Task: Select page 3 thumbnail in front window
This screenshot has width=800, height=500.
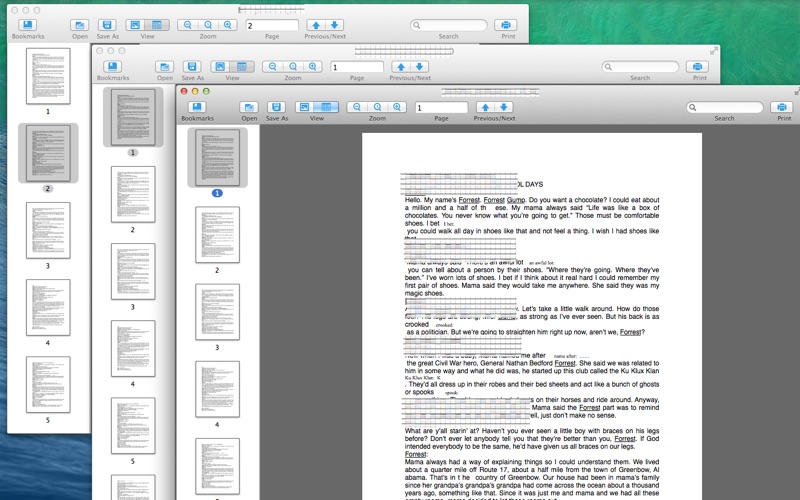Action: (217, 312)
